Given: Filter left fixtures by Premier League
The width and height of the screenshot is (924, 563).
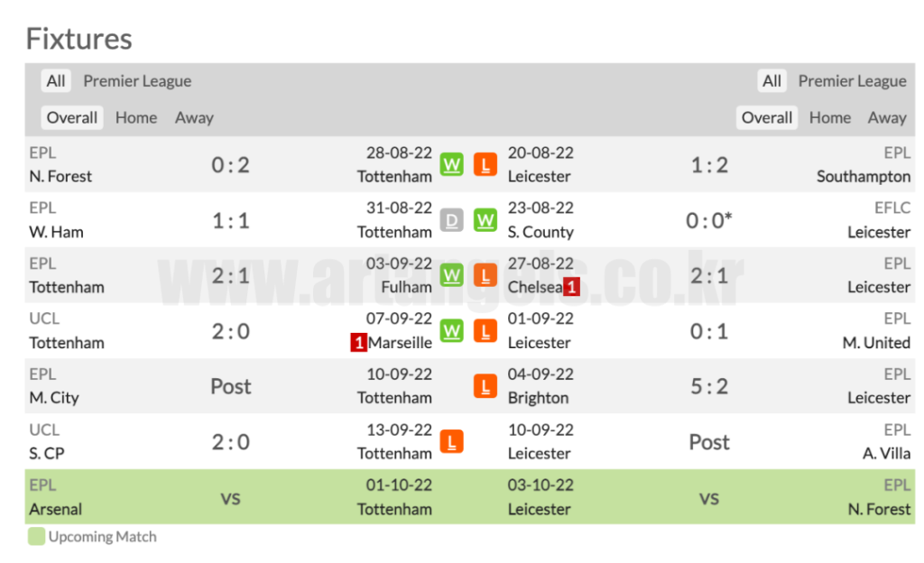Looking at the screenshot, I should (137, 81).
